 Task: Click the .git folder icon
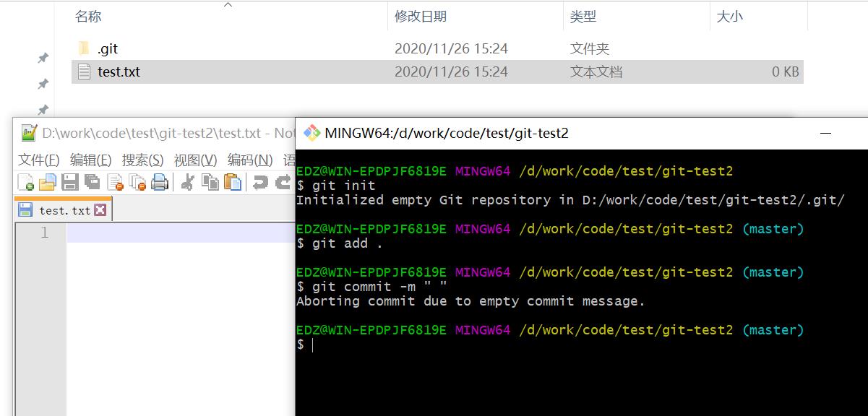(85, 48)
